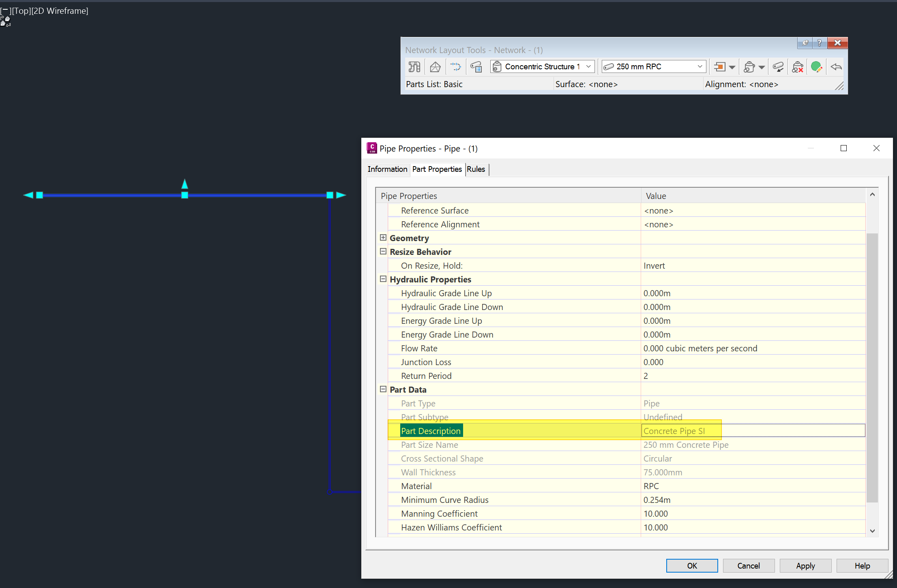
Task: Switch to the Information tab
Action: [387, 169]
